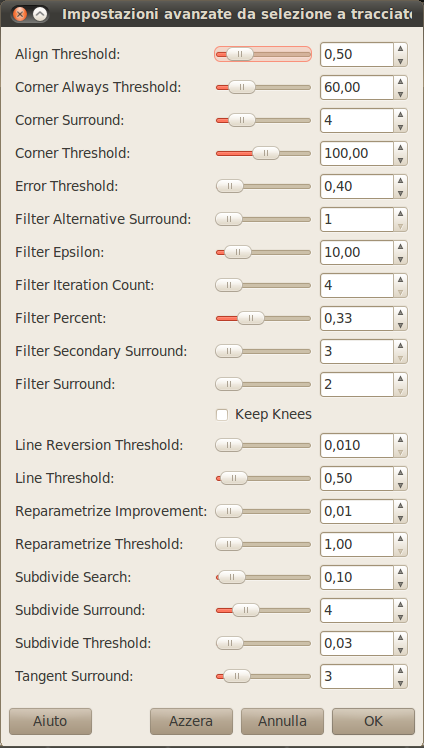Increase Filter Epsilon with the up arrow
The image size is (424, 748).
point(401,246)
